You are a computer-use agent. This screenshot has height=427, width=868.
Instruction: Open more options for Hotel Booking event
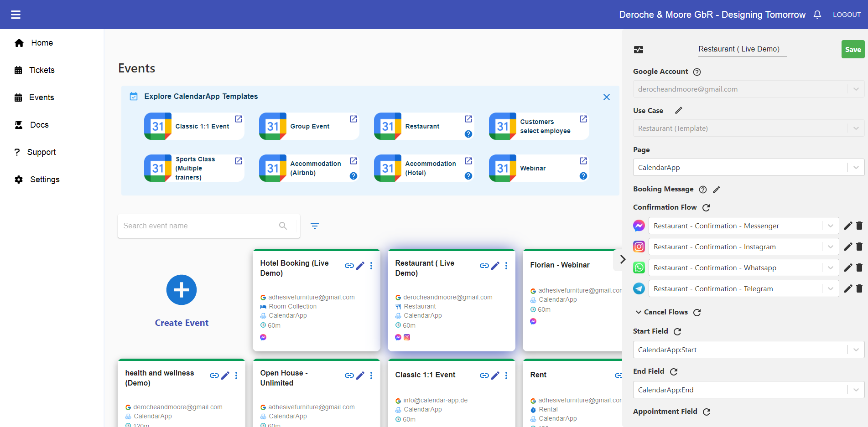pyautogui.click(x=371, y=266)
